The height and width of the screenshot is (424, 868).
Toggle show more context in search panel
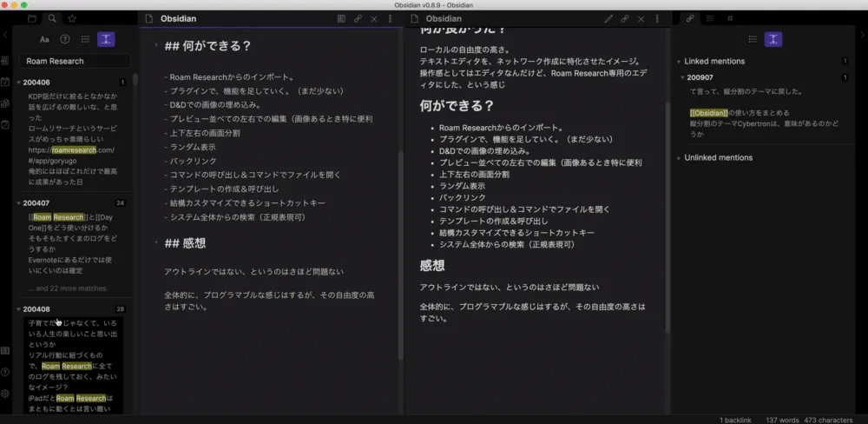tap(106, 39)
